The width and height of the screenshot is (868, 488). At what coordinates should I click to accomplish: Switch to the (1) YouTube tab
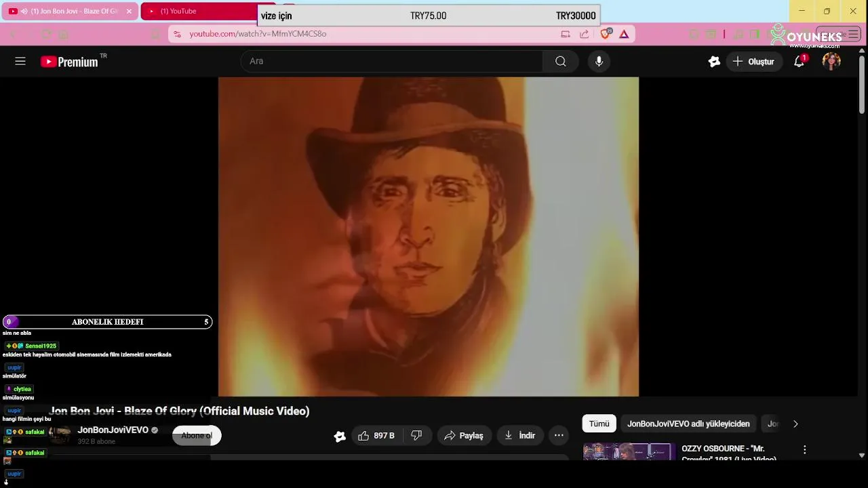[198, 12]
